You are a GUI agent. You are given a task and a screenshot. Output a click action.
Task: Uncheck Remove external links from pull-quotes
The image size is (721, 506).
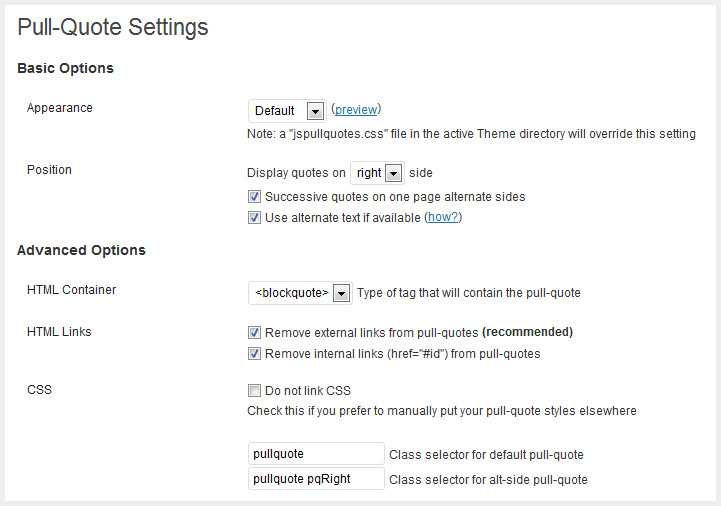255,332
